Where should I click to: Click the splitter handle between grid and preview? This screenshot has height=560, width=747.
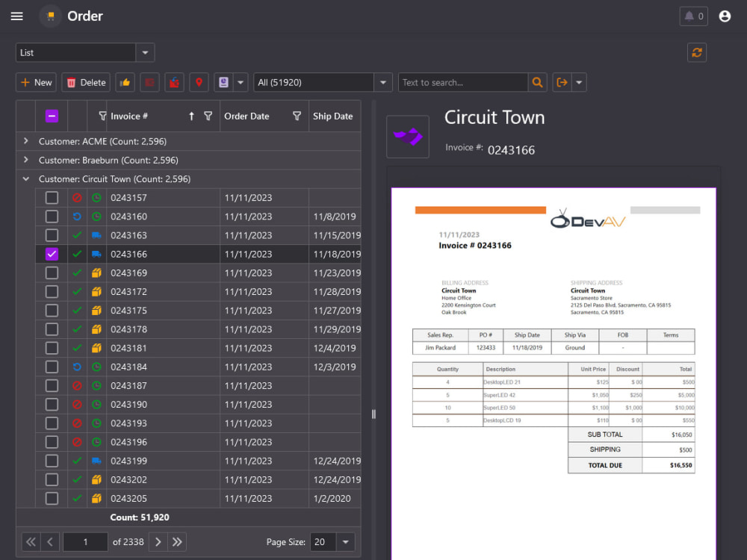coord(373,414)
